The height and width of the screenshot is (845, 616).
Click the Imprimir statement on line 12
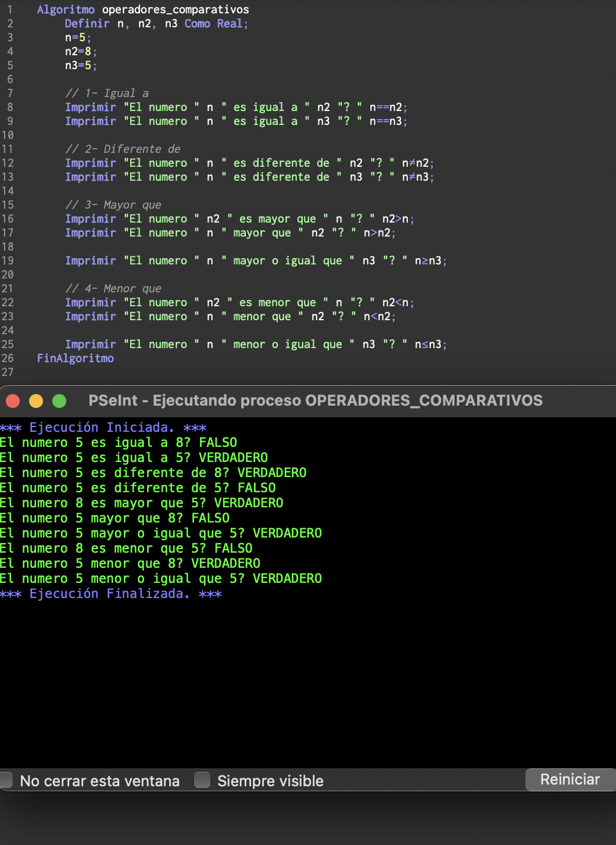[91, 163]
